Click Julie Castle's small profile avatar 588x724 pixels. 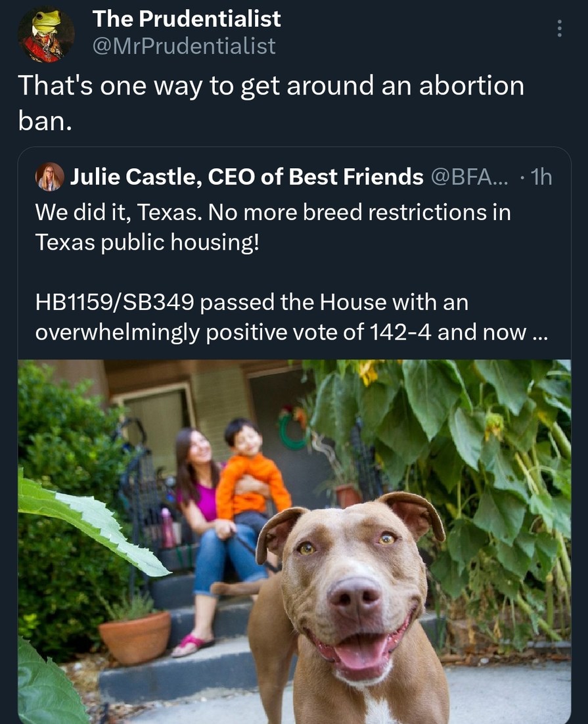(49, 177)
